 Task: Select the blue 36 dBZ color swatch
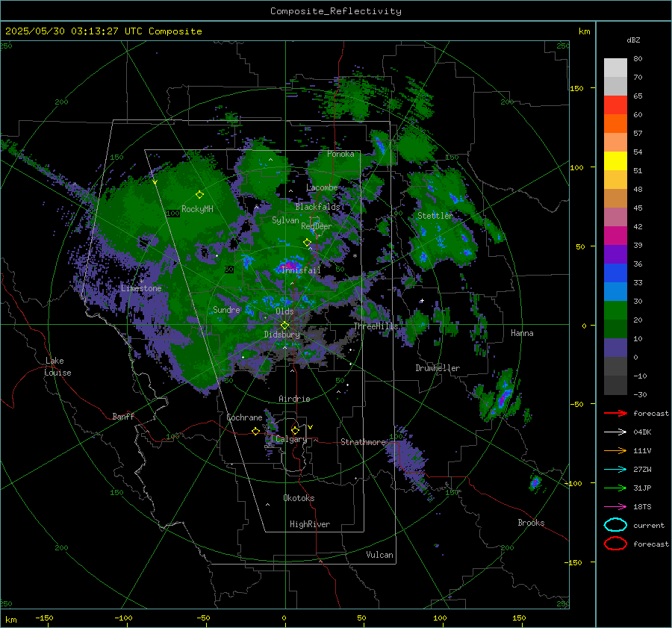pyautogui.click(x=615, y=273)
